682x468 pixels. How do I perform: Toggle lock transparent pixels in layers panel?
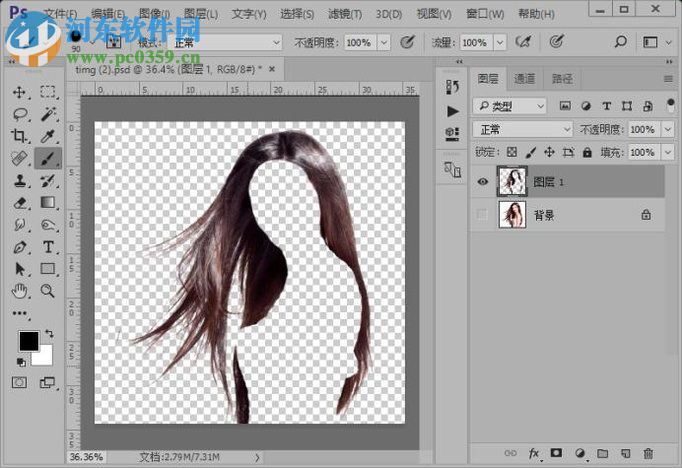513,153
